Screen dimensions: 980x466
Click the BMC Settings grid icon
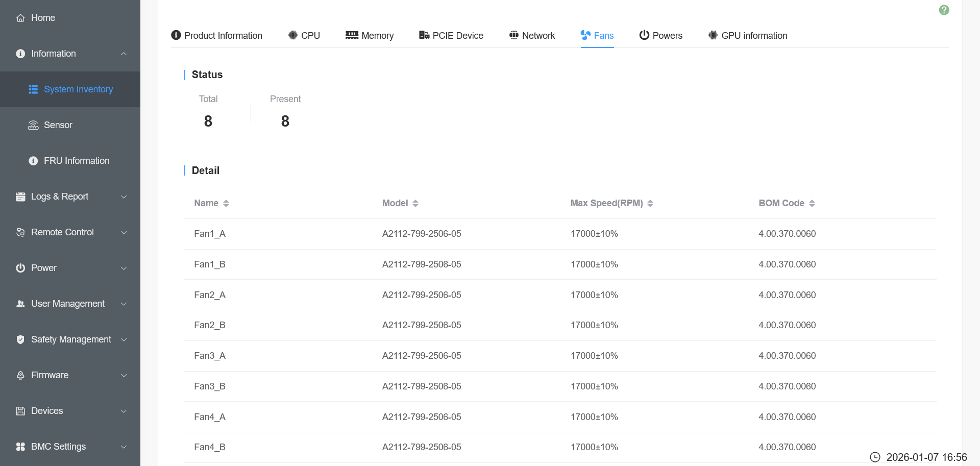20,447
